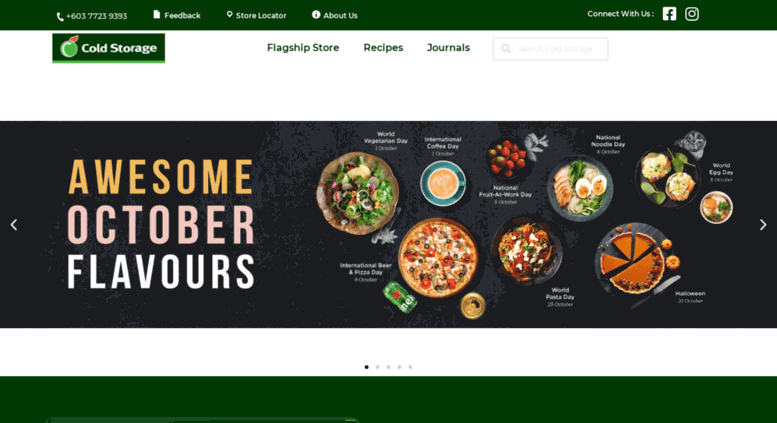Jump to the fifth carousel dot
777x423 pixels.
(x=410, y=367)
